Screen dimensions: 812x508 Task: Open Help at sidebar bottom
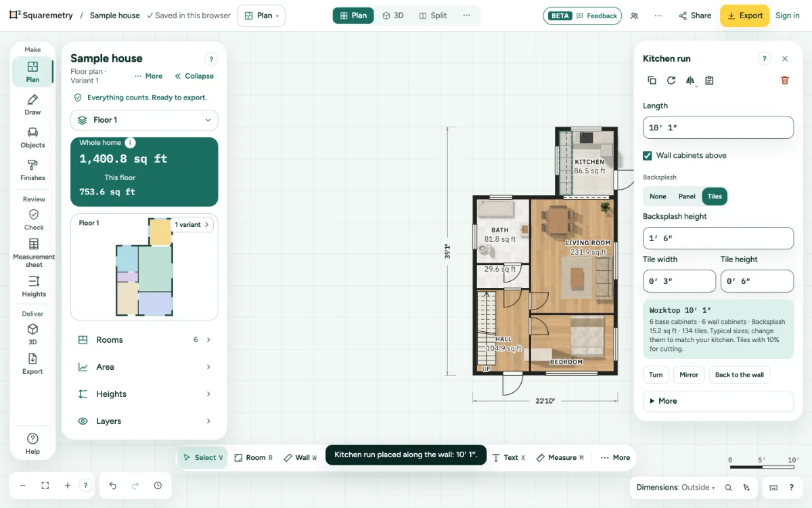coord(32,444)
